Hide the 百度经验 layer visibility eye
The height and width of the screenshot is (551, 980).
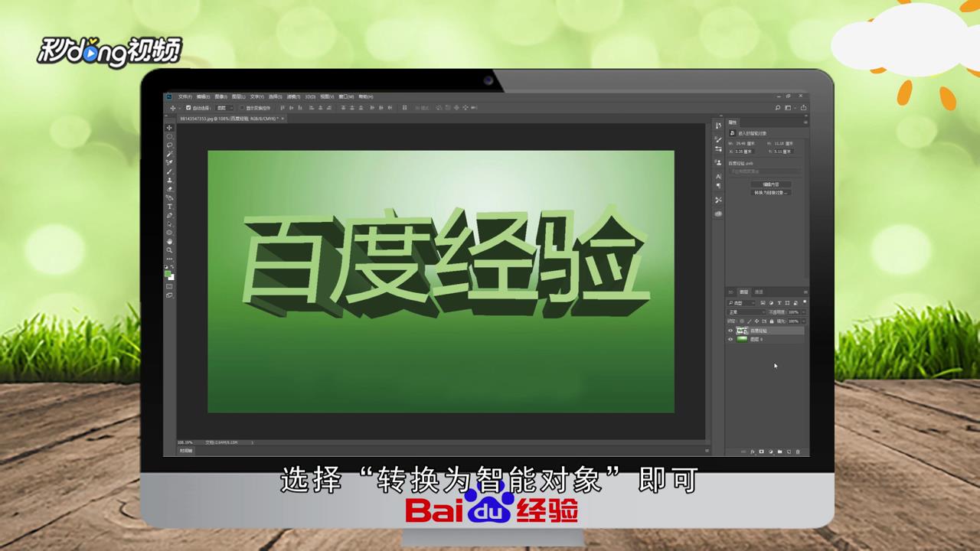pyautogui.click(x=730, y=331)
